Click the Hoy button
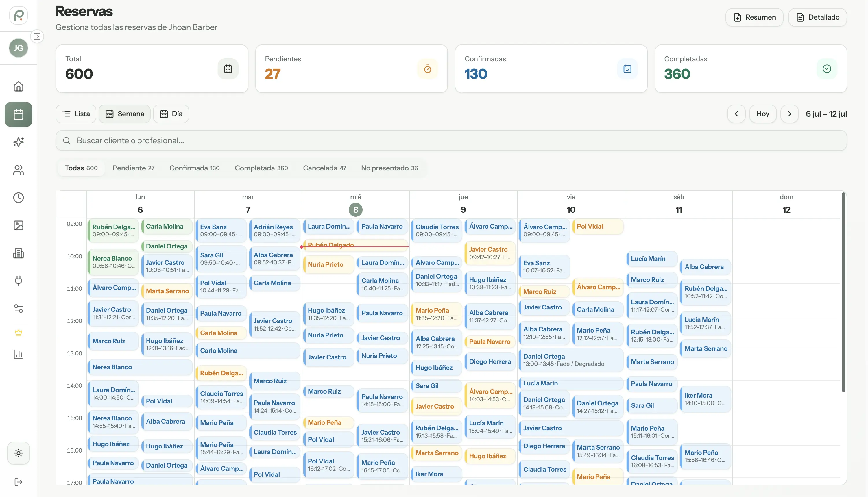This screenshot has width=868, height=497. click(x=763, y=114)
